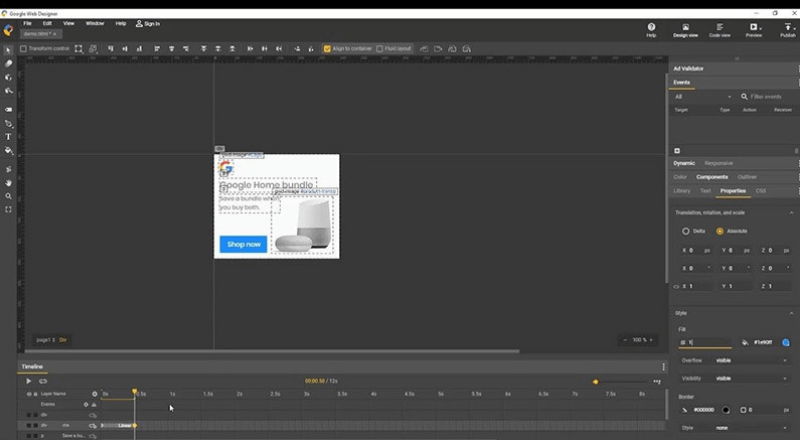Select the Delta radio button
The width and height of the screenshot is (800, 440).
click(x=685, y=231)
